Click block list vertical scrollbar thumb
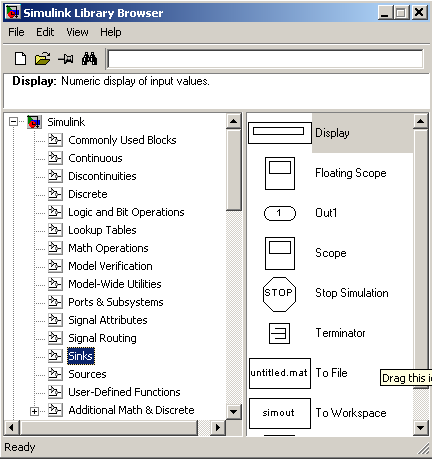The image size is (432, 459). (421, 258)
